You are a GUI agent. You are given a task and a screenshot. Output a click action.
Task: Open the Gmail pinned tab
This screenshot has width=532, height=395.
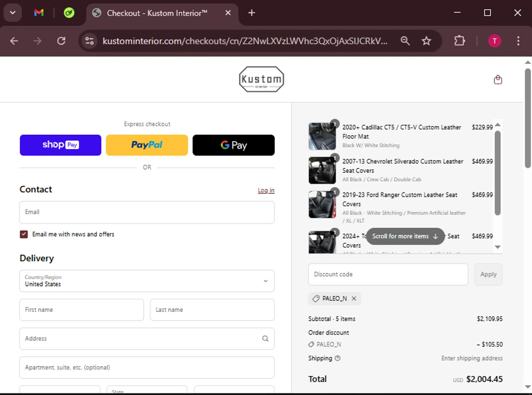(x=39, y=13)
